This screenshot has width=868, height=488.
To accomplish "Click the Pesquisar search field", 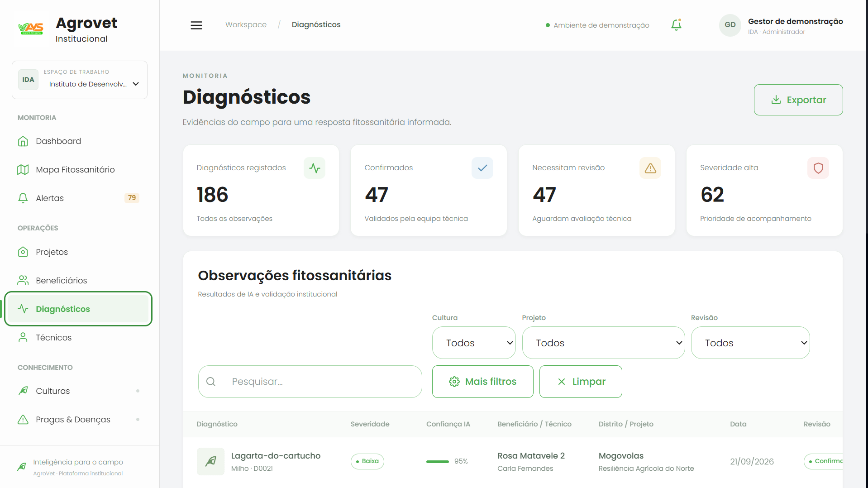I will (310, 382).
